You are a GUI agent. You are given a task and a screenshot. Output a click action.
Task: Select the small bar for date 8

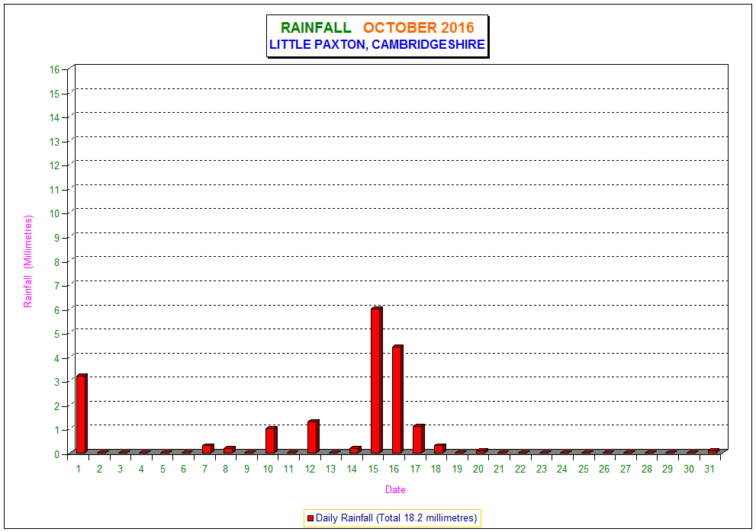(229, 450)
